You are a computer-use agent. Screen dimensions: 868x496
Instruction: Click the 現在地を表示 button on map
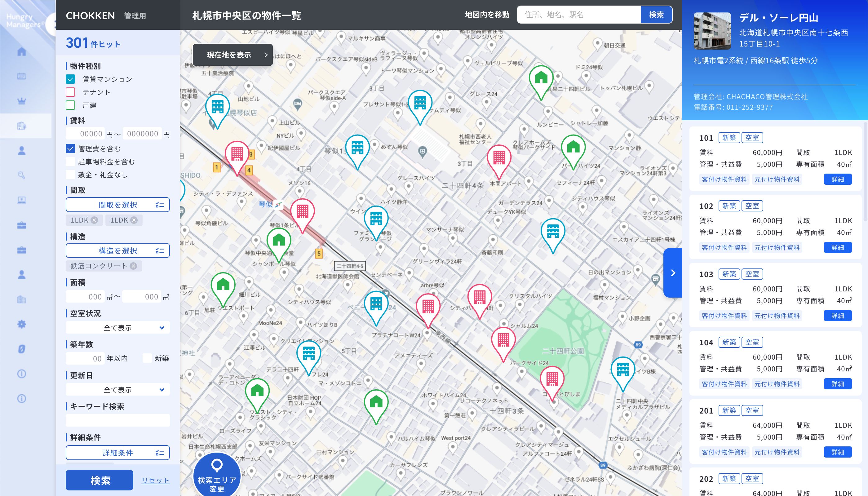(x=233, y=55)
